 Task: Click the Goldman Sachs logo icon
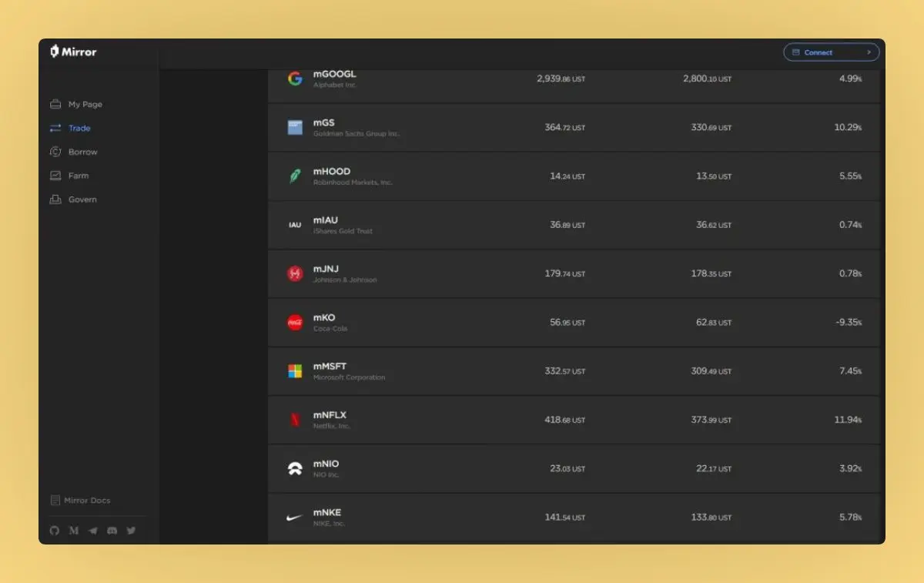(x=295, y=127)
